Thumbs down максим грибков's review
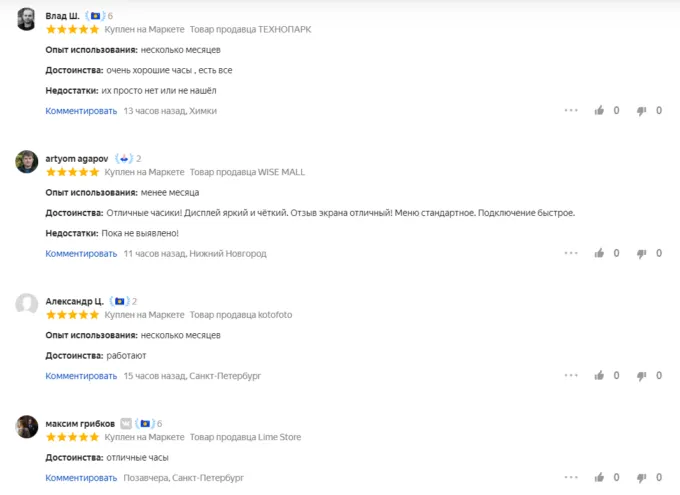 click(642, 478)
